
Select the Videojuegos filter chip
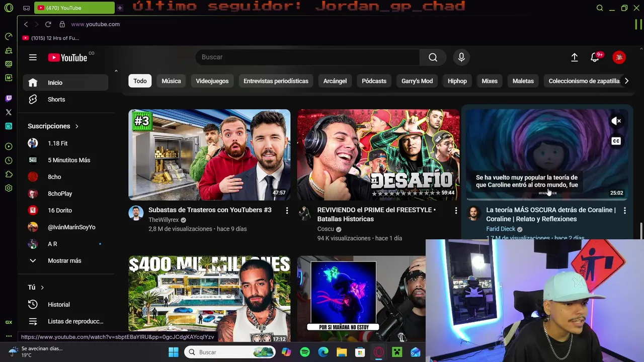click(212, 81)
